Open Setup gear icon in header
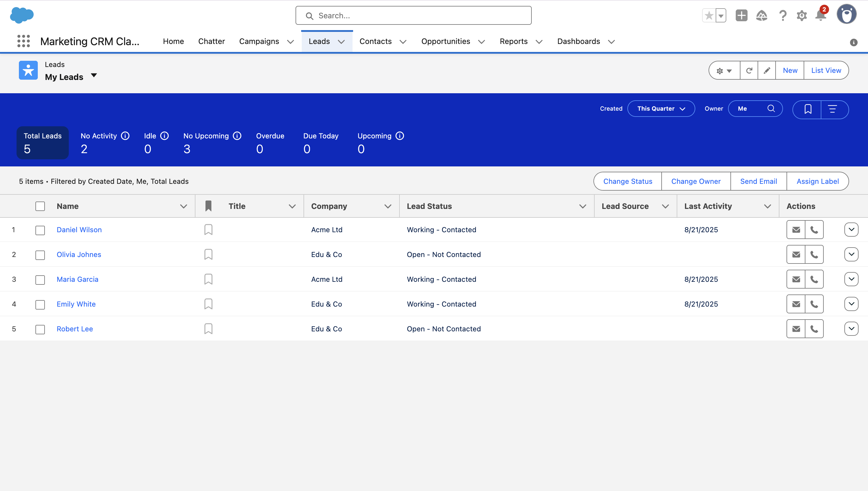Image resolution: width=868 pixels, height=491 pixels. pyautogui.click(x=802, y=16)
